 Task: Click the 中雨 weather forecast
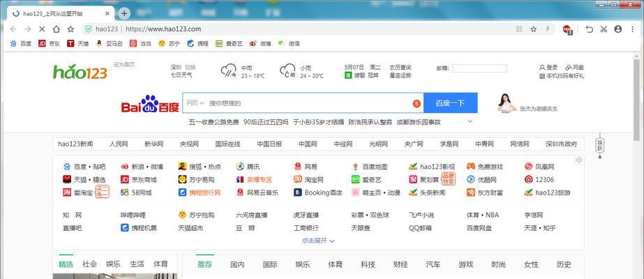click(x=243, y=71)
